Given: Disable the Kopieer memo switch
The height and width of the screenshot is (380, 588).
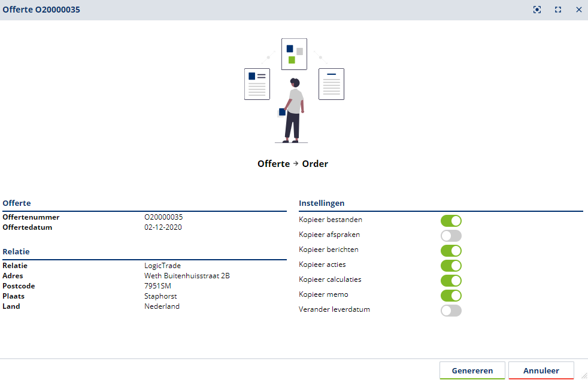Looking at the screenshot, I should point(451,296).
